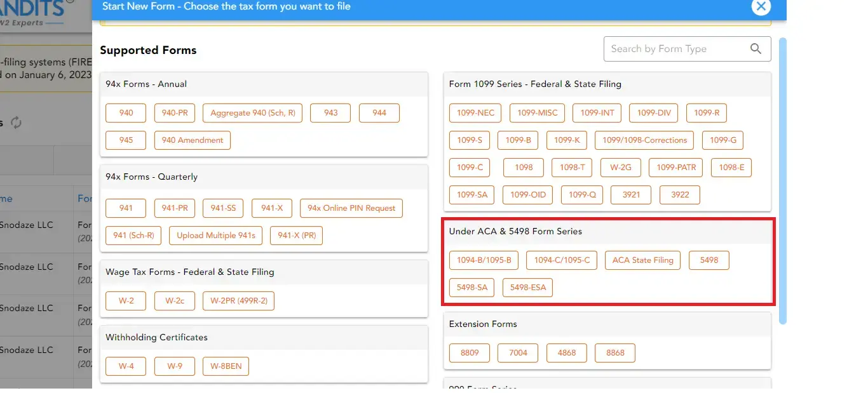The width and height of the screenshot is (868, 393).
Task: Open the W-2PR (499R-2) form
Action: [x=239, y=301]
